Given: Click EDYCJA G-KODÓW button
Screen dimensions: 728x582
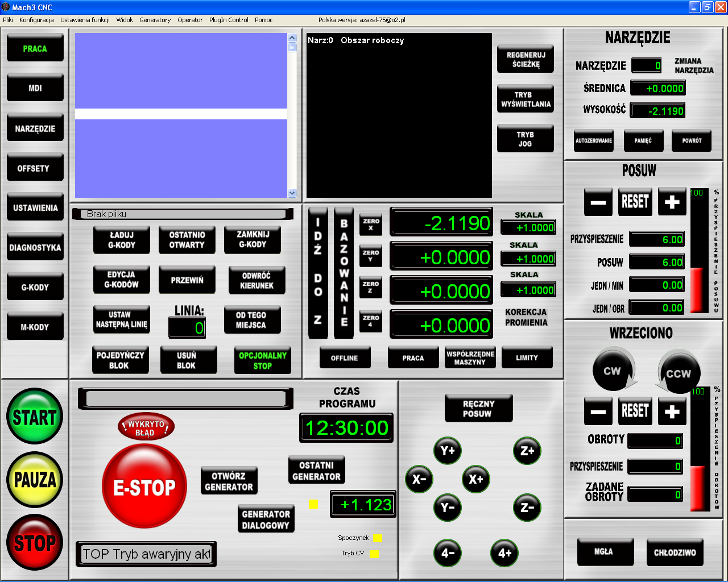Looking at the screenshot, I should click(122, 280).
